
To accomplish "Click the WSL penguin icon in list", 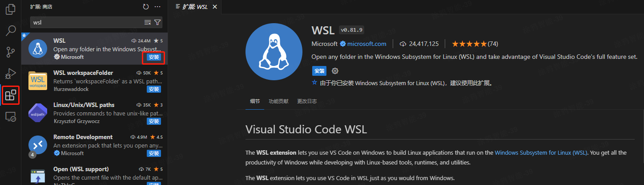I will 38,49.
